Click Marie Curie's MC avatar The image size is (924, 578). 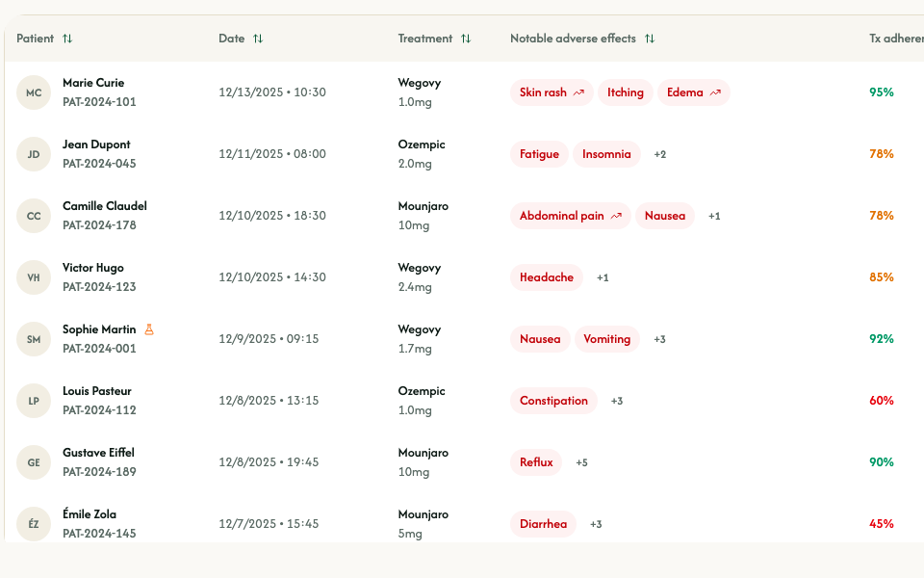point(34,92)
